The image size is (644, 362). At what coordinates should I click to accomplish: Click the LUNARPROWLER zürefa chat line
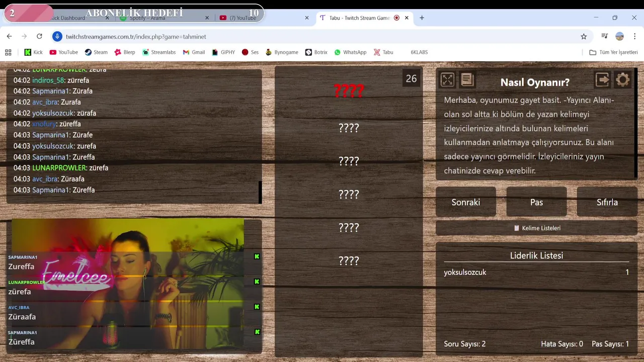pos(61,168)
